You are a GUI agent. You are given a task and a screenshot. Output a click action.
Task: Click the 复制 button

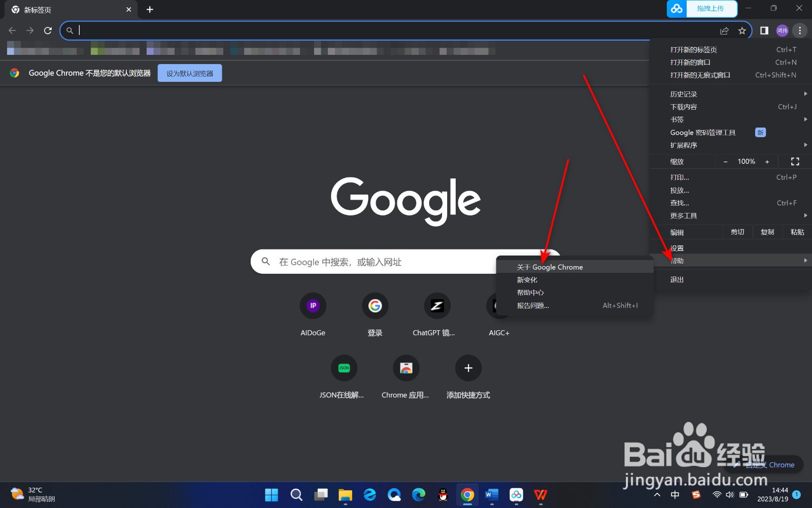point(767,232)
